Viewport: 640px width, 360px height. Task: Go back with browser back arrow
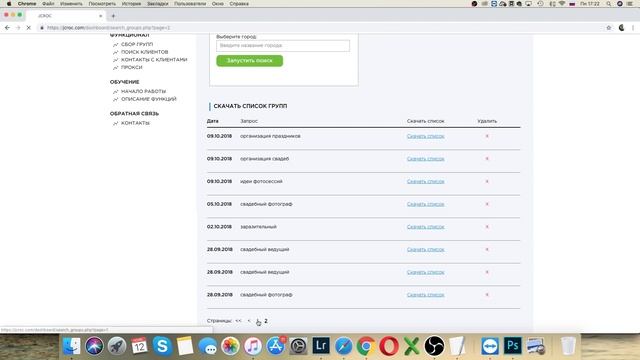7,27
